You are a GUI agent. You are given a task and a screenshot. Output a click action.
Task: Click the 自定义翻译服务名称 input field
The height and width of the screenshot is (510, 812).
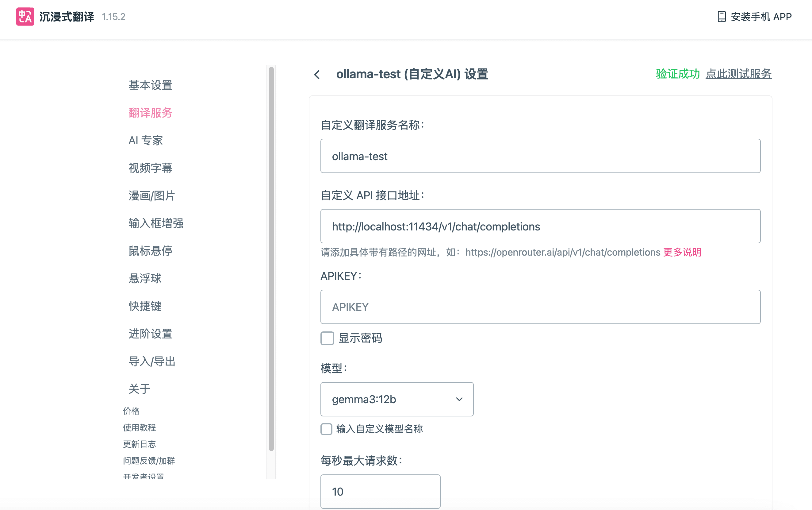pos(540,156)
